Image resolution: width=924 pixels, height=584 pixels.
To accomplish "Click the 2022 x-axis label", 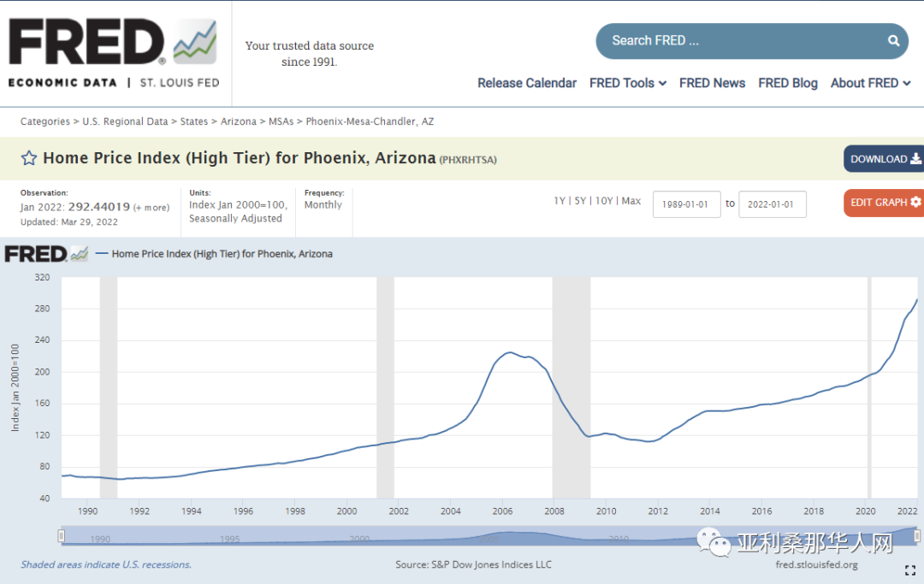I will [x=907, y=511].
